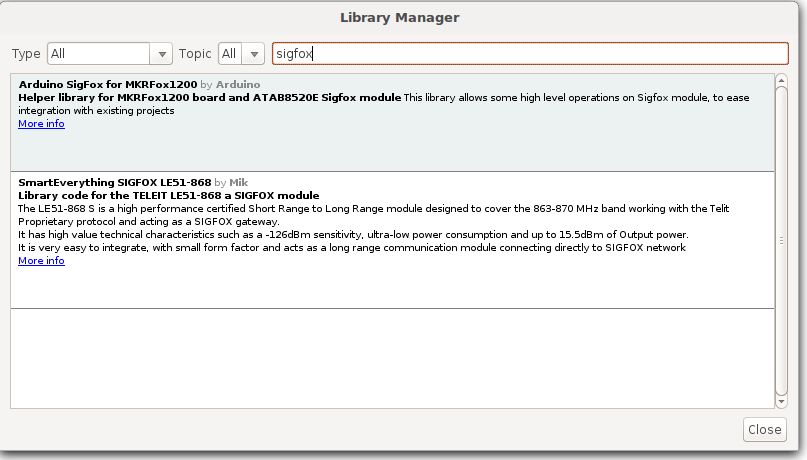Click author name 'Arduino' in first entry

pyautogui.click(x=238, y=84)
